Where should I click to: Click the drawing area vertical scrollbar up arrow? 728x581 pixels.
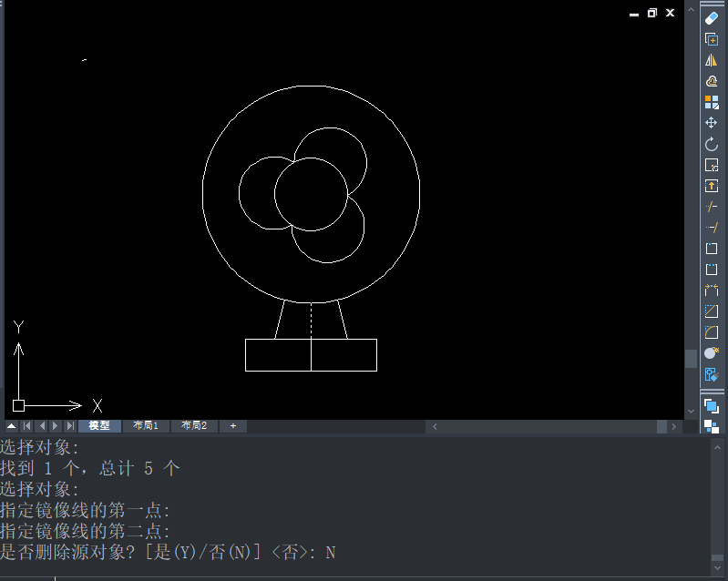691,9
